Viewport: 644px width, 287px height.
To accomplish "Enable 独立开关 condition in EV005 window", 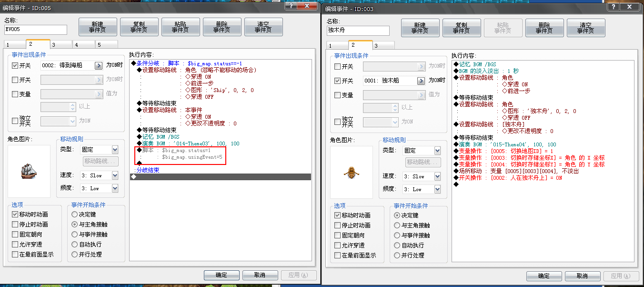I will click(15, 121).
